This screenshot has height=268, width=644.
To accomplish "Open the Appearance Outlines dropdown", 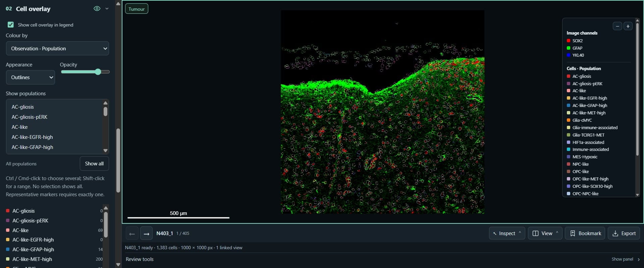I will pyautogui.click(x=31, y=77).
